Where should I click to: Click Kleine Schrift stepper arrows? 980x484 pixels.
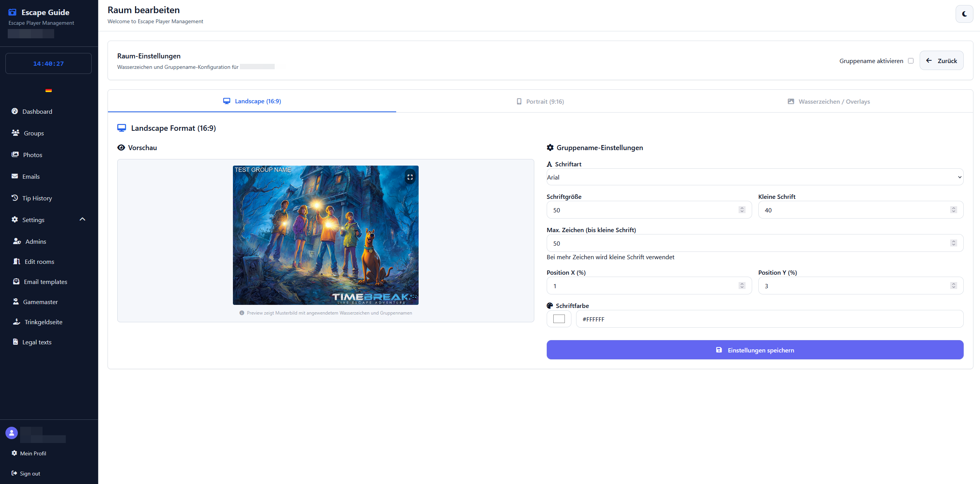click(953, 210)
